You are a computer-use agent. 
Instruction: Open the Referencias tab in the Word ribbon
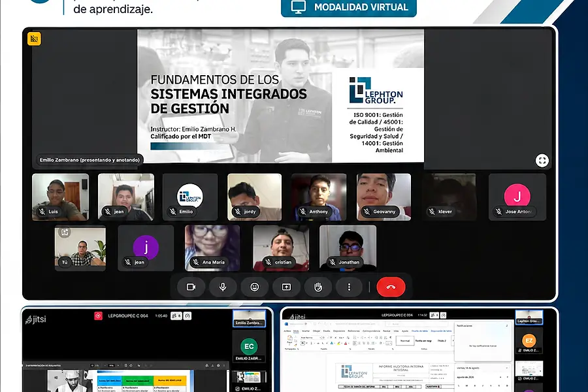point(353,331)
